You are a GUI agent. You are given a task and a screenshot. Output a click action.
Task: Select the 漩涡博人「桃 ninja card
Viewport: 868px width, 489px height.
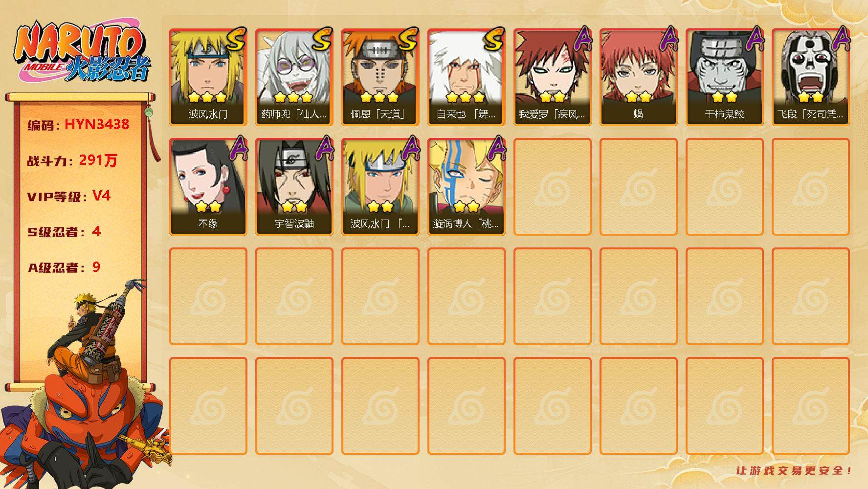point(466,187)
